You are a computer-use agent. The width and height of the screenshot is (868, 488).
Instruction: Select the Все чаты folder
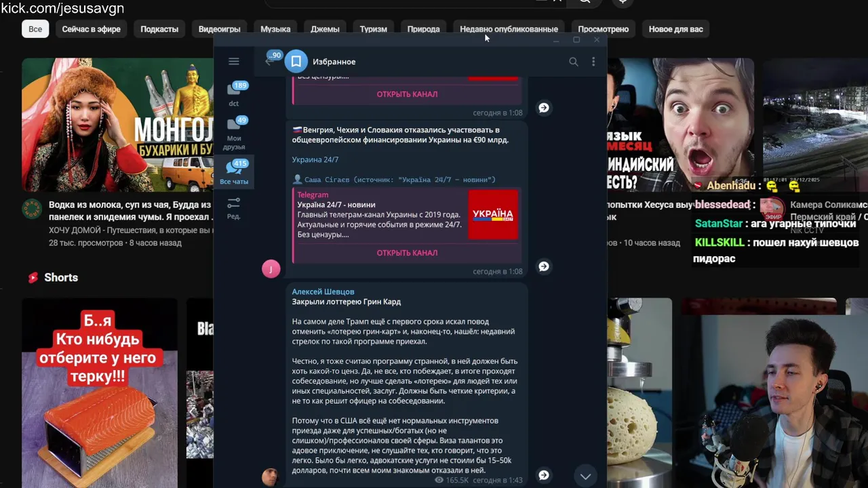click(x=234, y=172)
